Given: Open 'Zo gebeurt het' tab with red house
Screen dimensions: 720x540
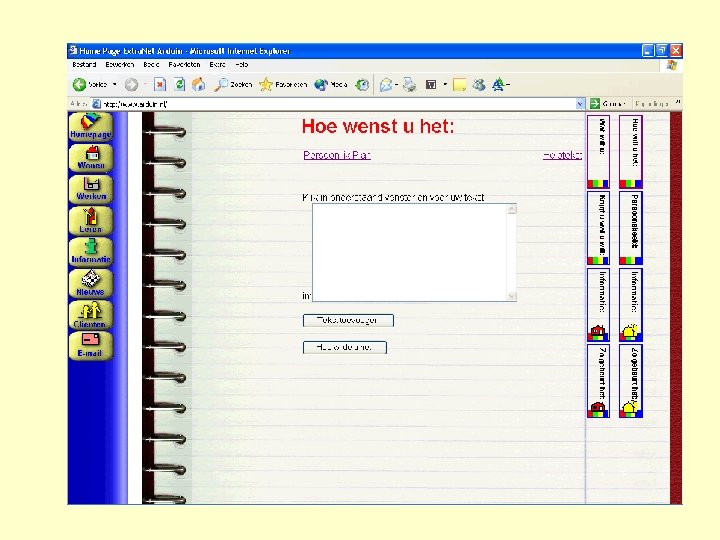Looking at the screenshot, I should point(598,381).
